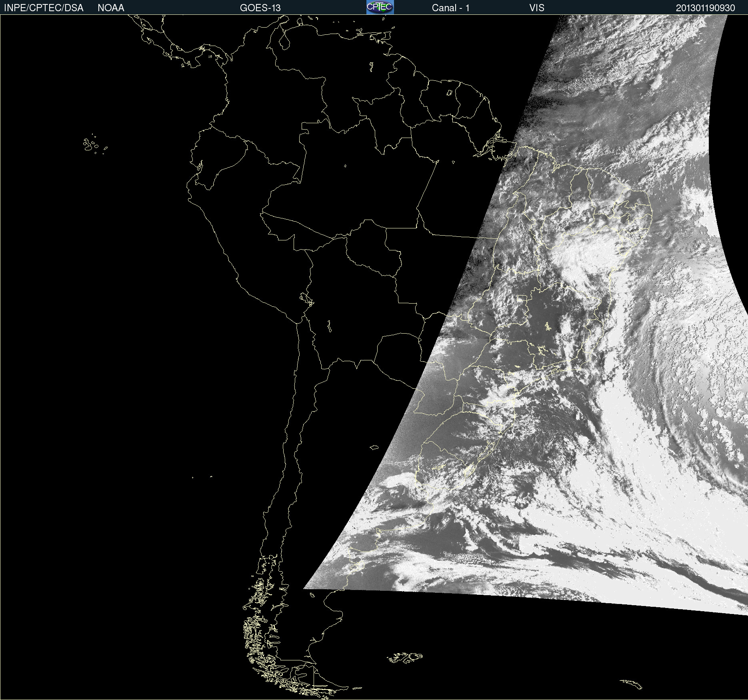
Task: Click the NOAA label in the header
Action: coord(111,8)
